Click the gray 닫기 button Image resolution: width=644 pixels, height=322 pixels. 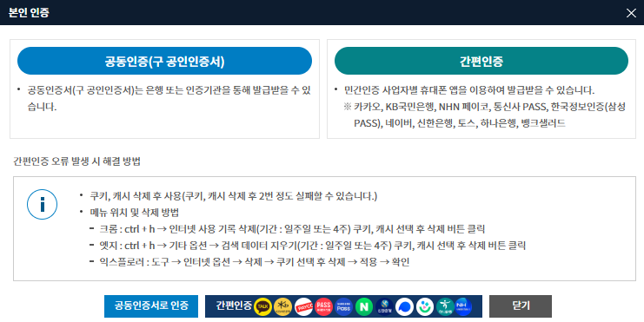coord(521,306)
